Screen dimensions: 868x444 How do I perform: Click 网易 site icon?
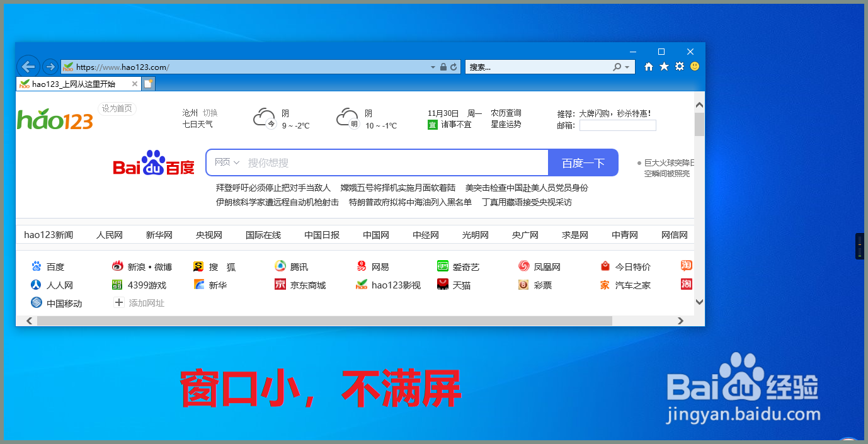tap(362, 266)
